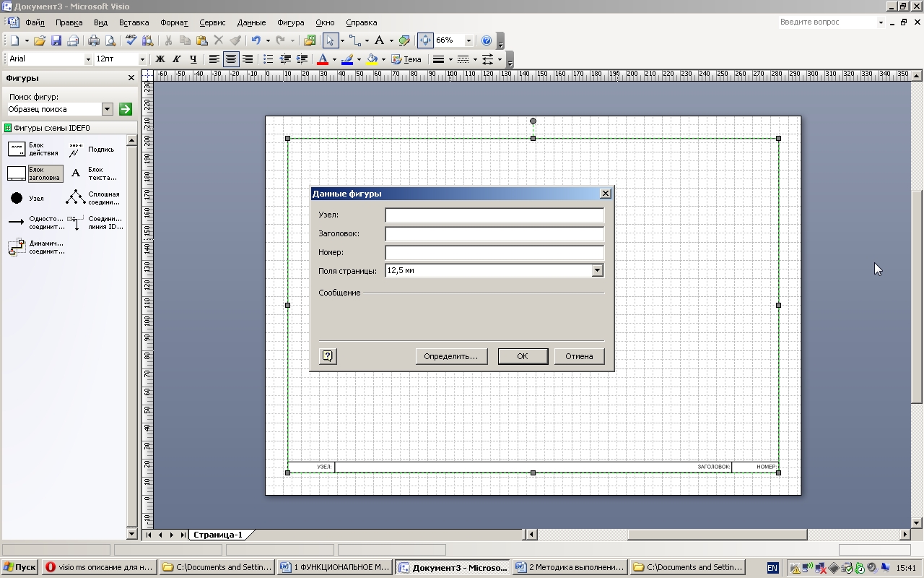Open Print Preview icon
Viewport: 924px width, 578px height.
click(x=110, y=41)
